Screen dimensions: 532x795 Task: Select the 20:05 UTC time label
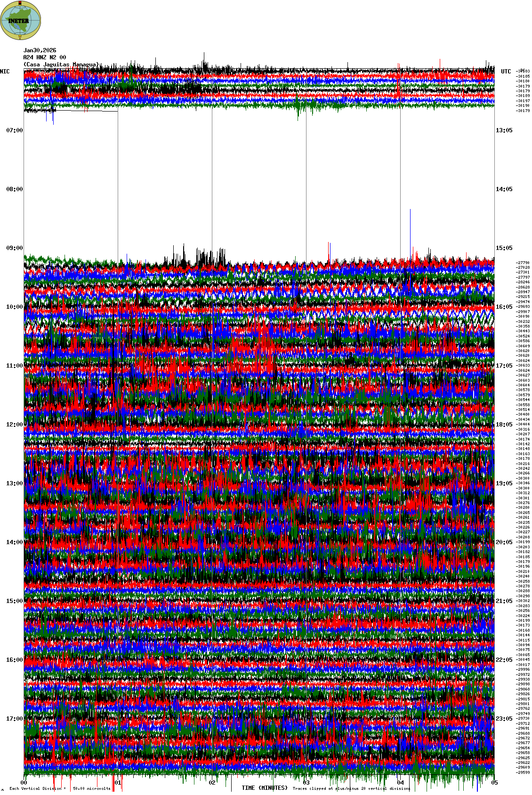504,542
